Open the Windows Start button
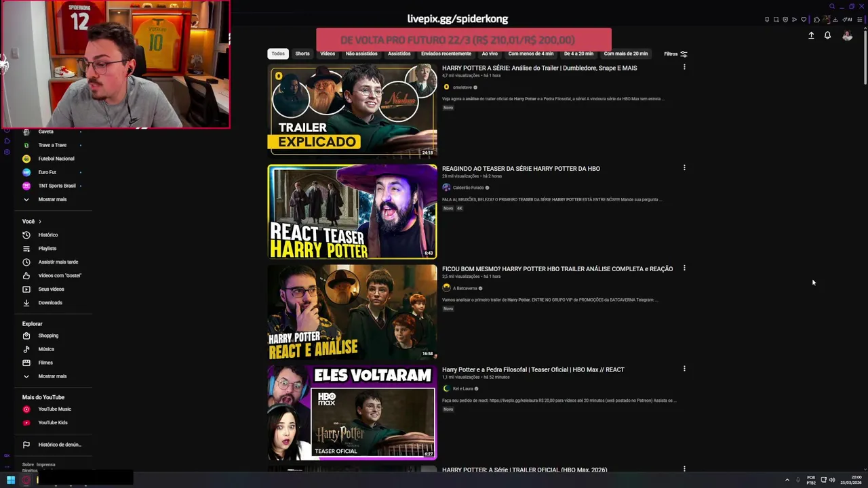This screenshot has width=868, height=488. point(11,480)
